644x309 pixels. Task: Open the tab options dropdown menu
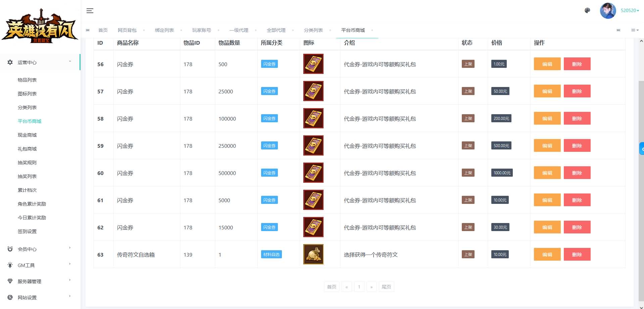tap(635, 30)
